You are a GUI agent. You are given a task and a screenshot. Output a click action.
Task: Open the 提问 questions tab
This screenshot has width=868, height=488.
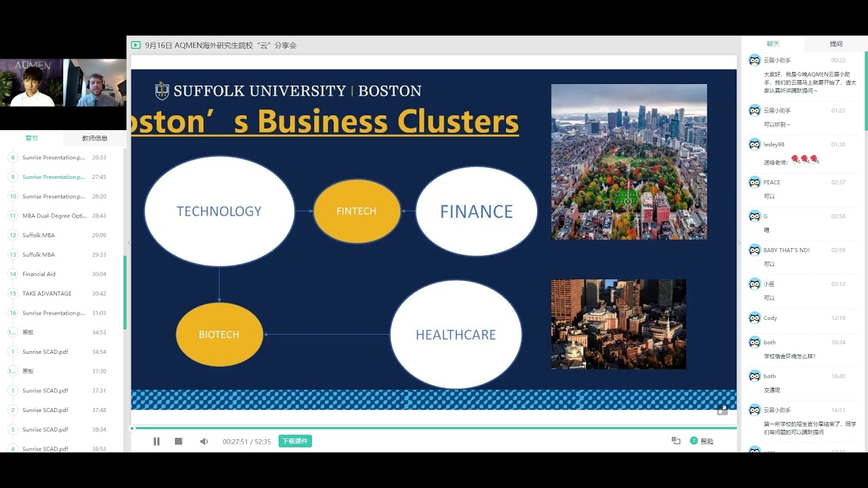click(x=836, y=44)
